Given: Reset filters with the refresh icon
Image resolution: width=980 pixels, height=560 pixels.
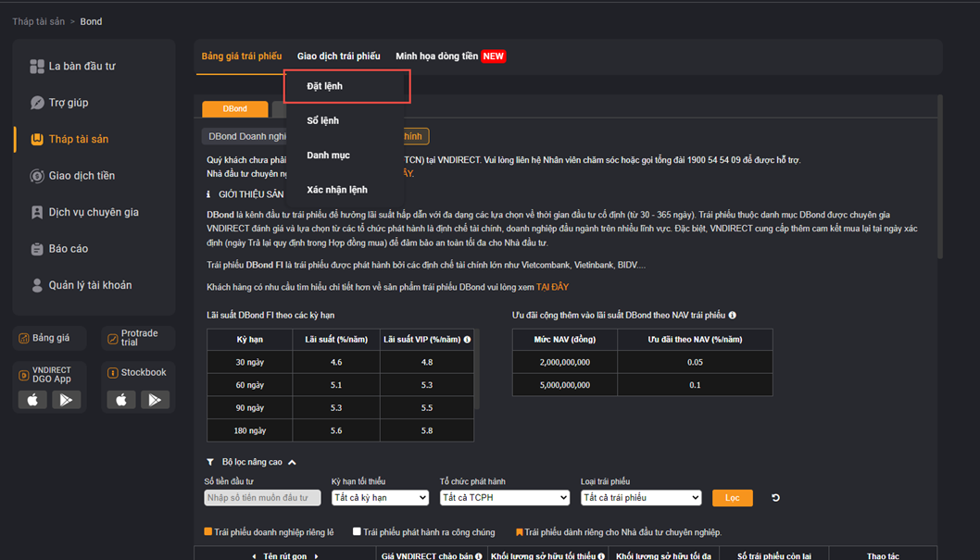Looking at the screenshot, I should click(775, 498).
